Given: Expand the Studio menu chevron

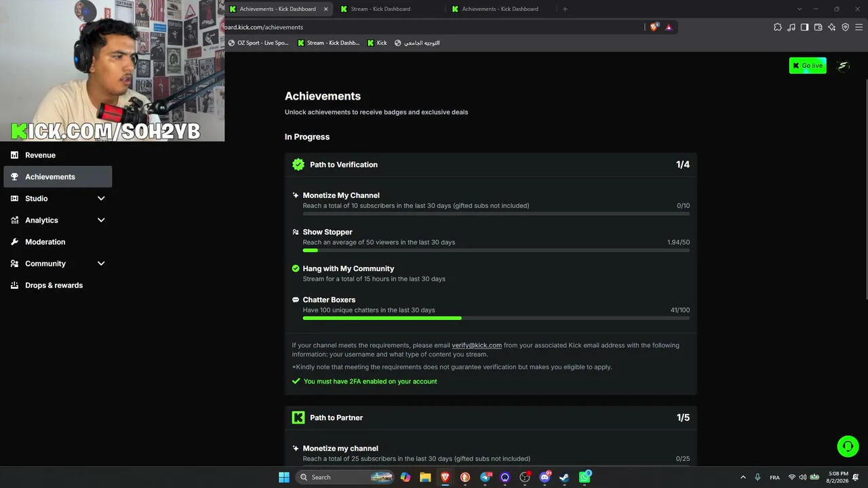Looking at the screenshot, I should pyautogui.click(x=101, y=199).
